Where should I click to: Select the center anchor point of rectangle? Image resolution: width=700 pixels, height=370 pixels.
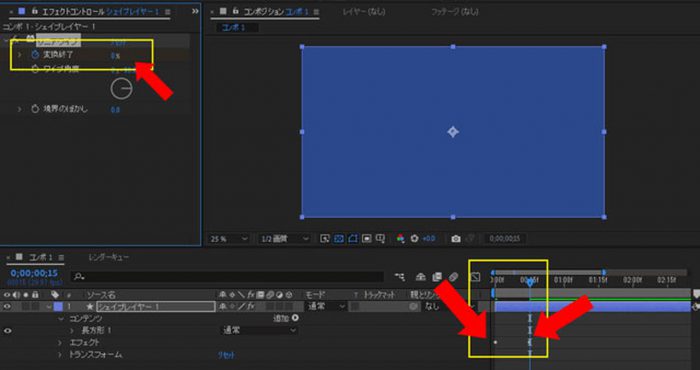[x=453, y=132]
